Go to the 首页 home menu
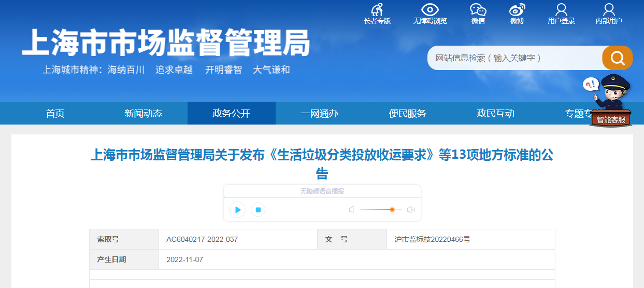This screenshot has height=288, width=644. (x=55, y=114)
